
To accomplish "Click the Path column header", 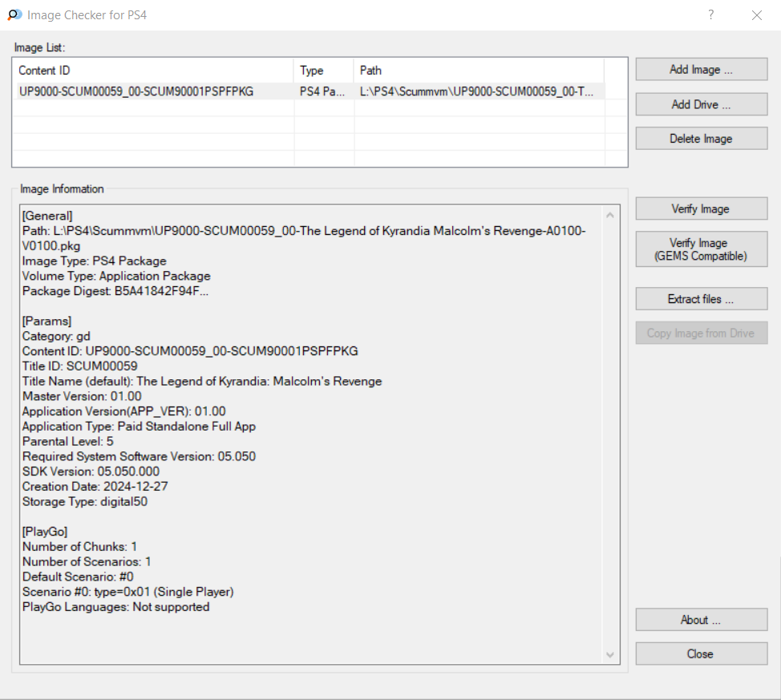I will point(480,71).
